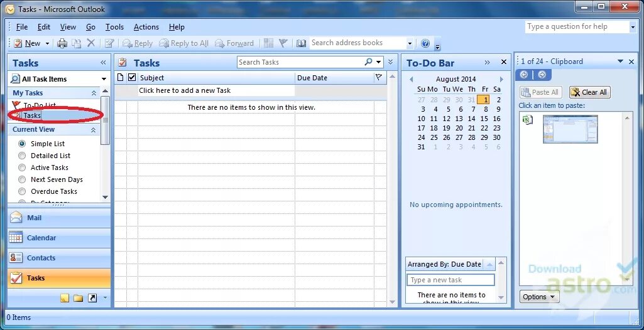The image size is (644, 330).
Task: Collapse the Tasks navigation pane chevron
Action: (103, 63)
